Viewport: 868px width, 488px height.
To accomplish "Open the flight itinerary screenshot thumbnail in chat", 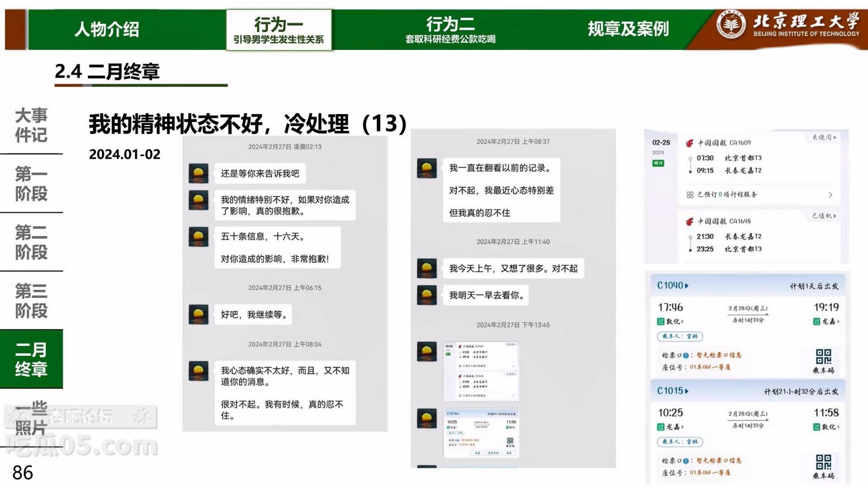I will coord(481,371).
